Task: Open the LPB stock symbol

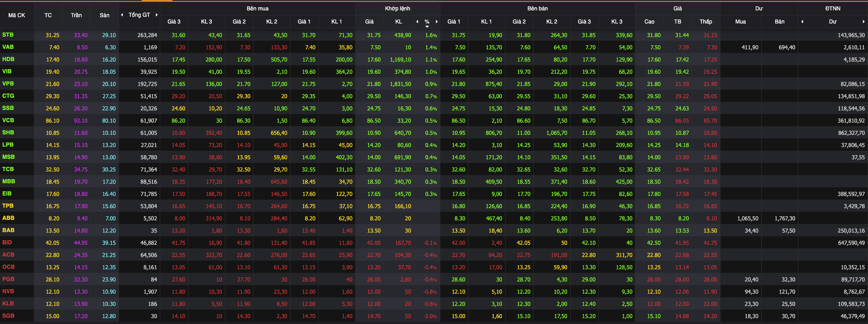Action: (8, 145)
